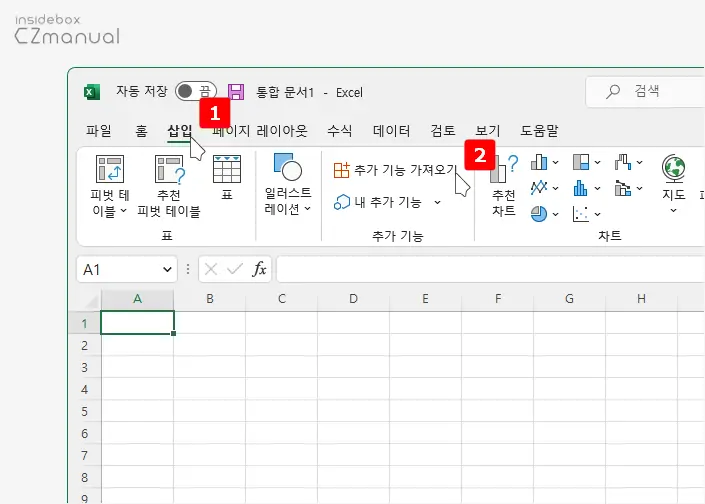
Task: Expand the pie chart dropdown arrow
Action: [556, 214]
